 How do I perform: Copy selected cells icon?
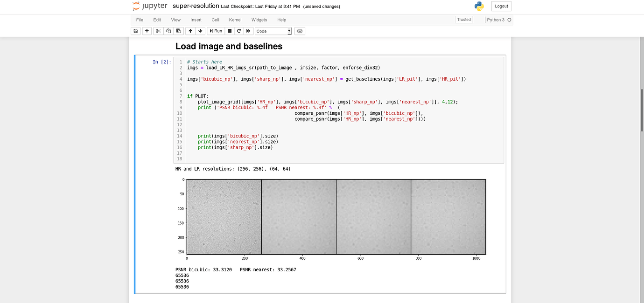pyautogui.click(x=168, y=31)
